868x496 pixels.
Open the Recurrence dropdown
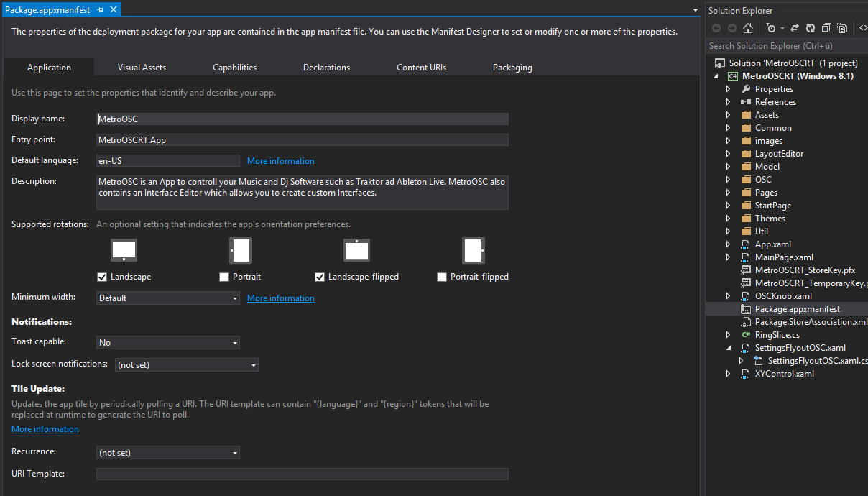168,453
